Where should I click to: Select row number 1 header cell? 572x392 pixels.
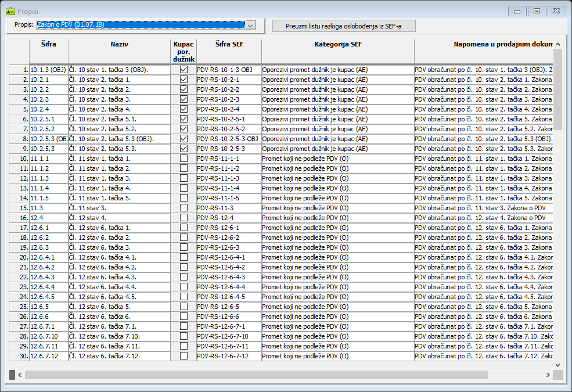tap(19, 70)
